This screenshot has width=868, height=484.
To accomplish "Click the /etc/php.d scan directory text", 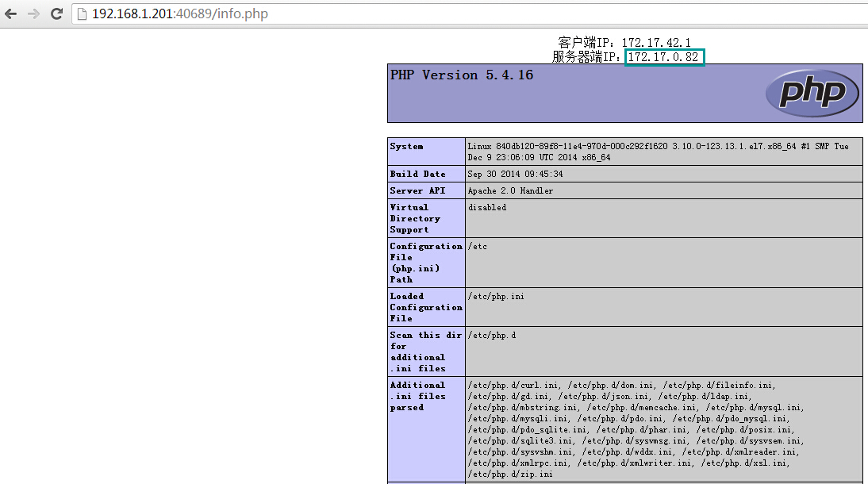I will (x=491, y=335).
